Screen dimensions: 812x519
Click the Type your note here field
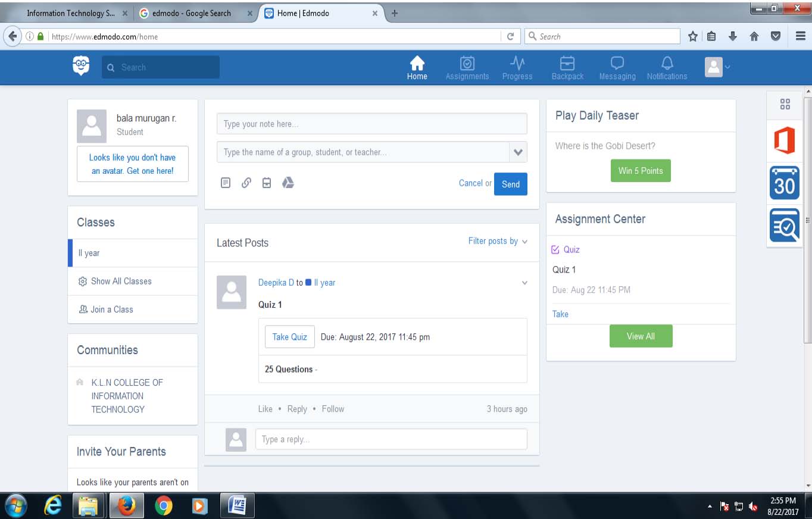pos(371,124)
